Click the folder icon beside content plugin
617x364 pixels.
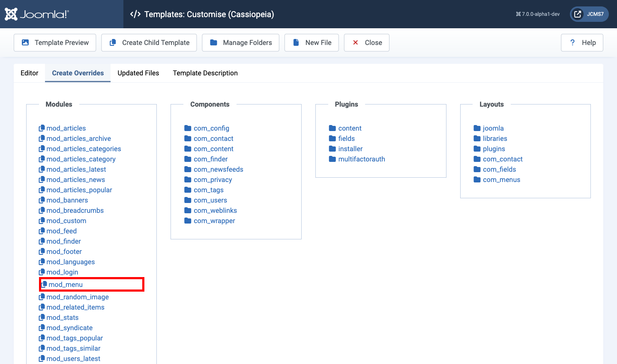coord(332,128)
